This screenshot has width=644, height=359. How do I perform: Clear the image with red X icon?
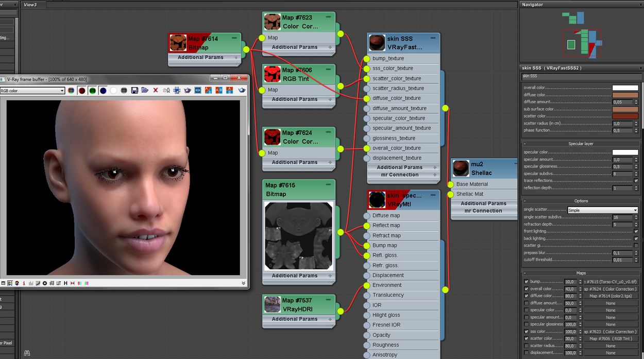point(156,91)
